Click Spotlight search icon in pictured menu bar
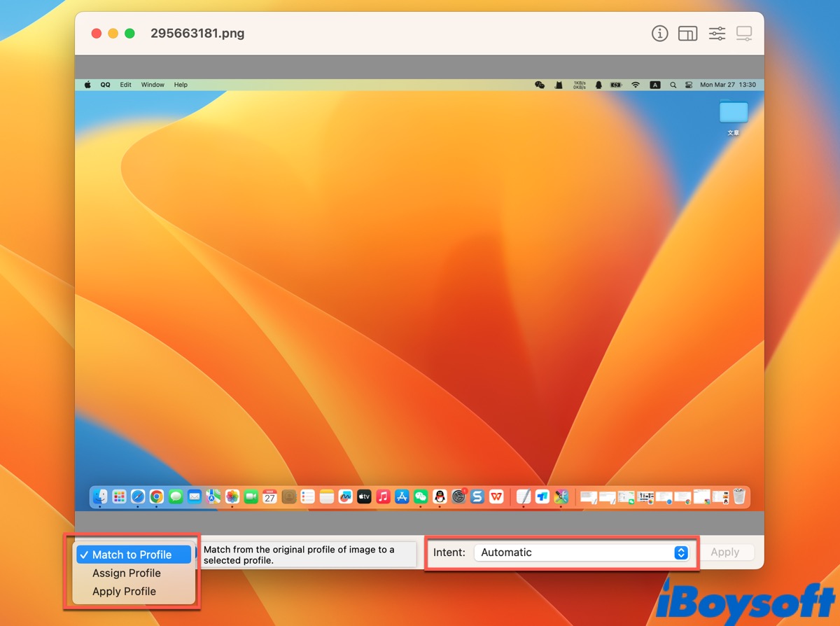The width and height of the screenshot is (840, 626). 673,85
